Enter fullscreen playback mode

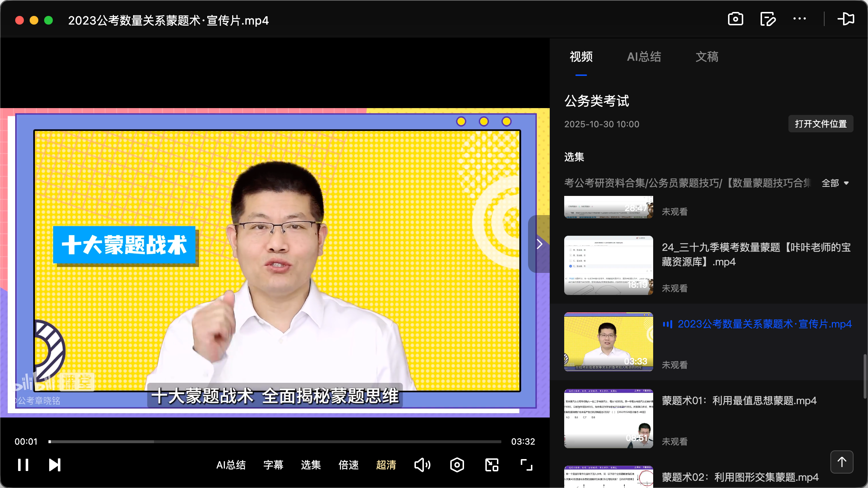click(x=526, y=465)
